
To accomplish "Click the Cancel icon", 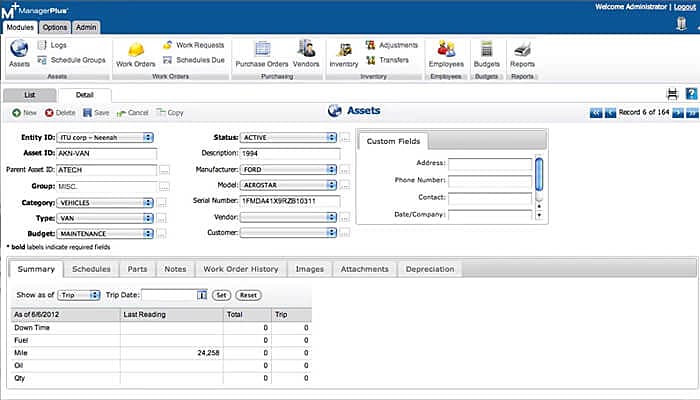I will point(121,113).
